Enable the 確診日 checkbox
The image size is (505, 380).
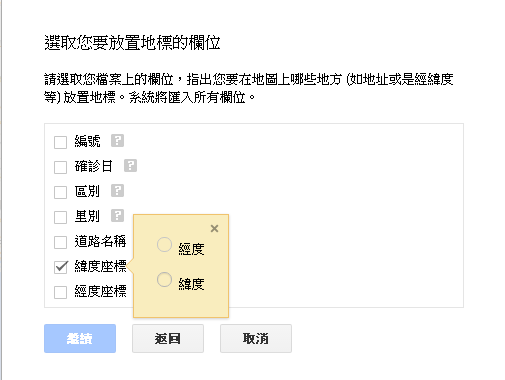click(60, 167)
